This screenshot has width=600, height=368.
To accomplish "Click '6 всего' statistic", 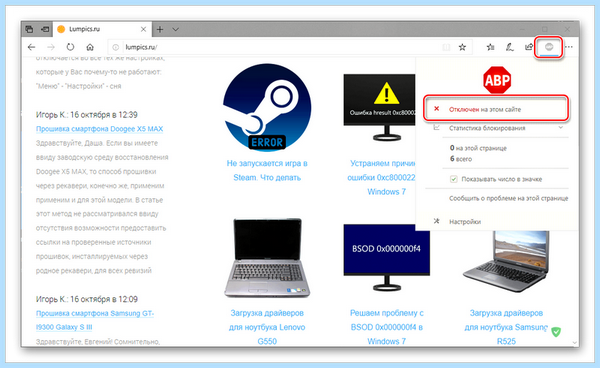I will pyautogui.click(x=461, y=159).
